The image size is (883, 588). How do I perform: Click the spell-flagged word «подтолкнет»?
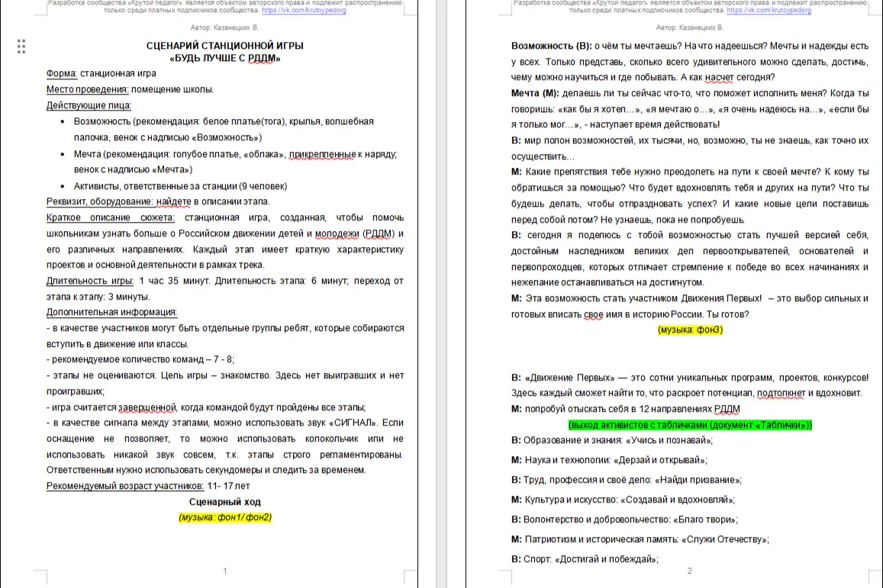[x=781, y=394]
